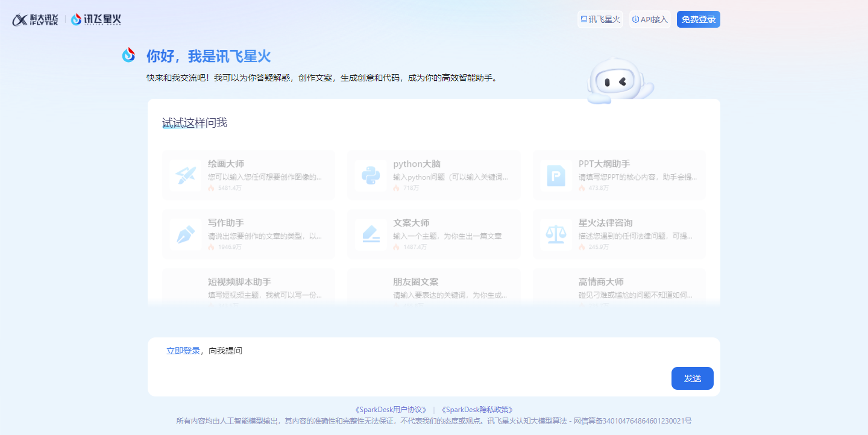Click the robot mascot illustration
Screen dimensions: 868x435
coord(620,81)
